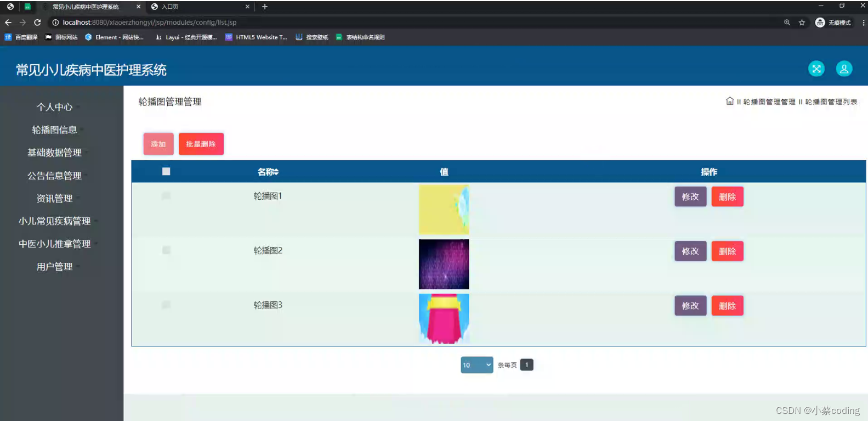Bookmark this page with the star icon
The width and height of the screenshot is (868, 421).
click(802, 23)
